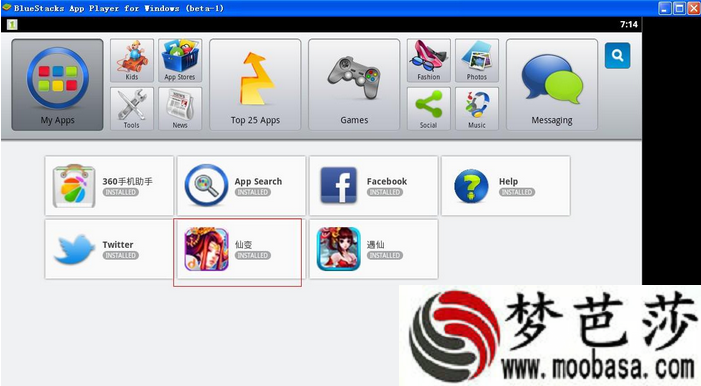The image size is (701, 386).
Task: Open the App Stores category
Action: [180, 60]
